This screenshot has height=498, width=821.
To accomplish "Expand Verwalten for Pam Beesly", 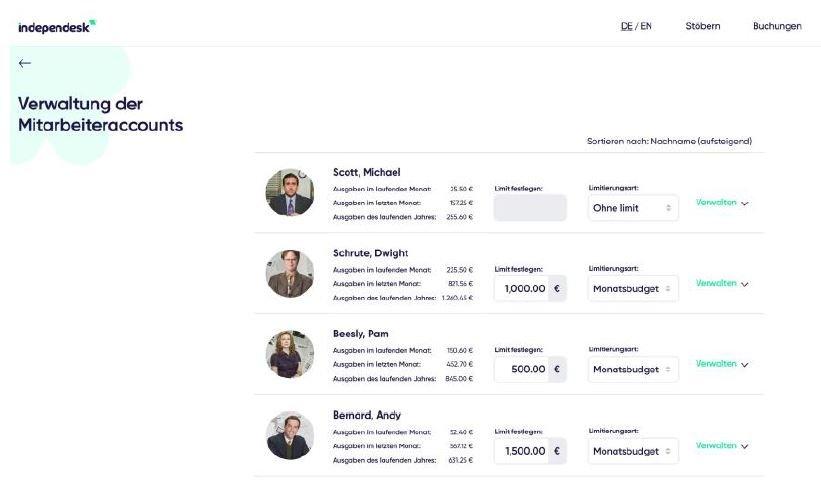I will [x=722, y=364].
